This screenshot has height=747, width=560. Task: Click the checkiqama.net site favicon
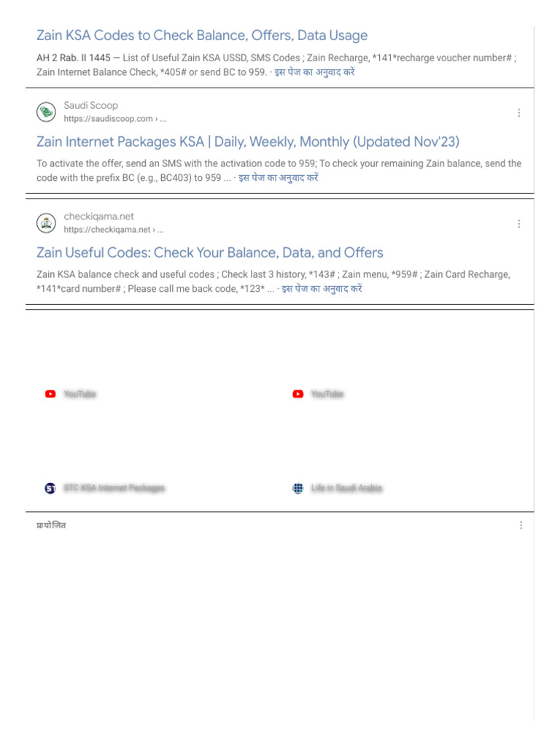pyautogui.click(x=46, y=223)
